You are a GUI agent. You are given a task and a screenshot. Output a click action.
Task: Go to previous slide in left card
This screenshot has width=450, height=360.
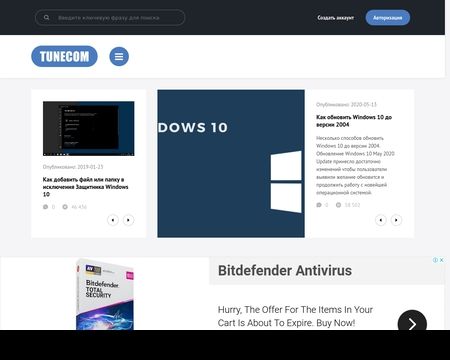(113, 220)
